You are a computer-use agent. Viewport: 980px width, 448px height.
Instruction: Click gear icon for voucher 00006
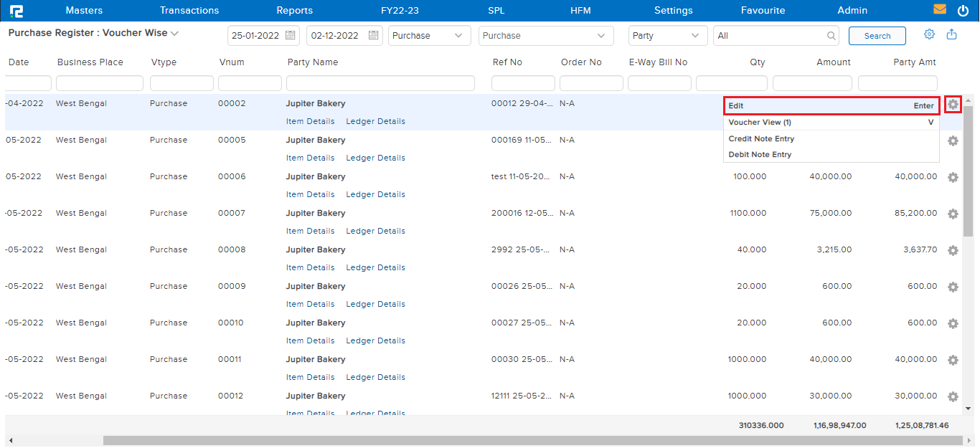(x=953, y=177)
